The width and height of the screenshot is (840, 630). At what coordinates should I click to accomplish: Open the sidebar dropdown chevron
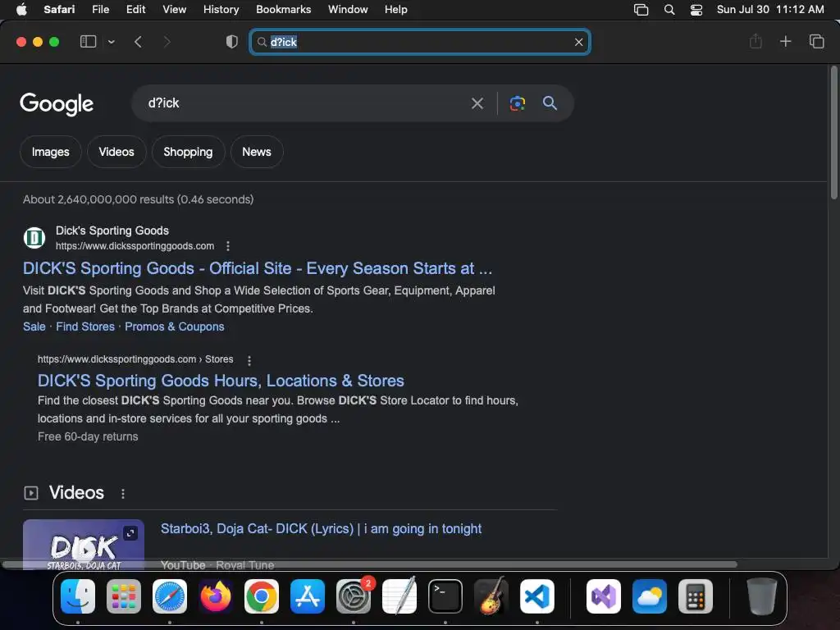(x=112, y=42)
